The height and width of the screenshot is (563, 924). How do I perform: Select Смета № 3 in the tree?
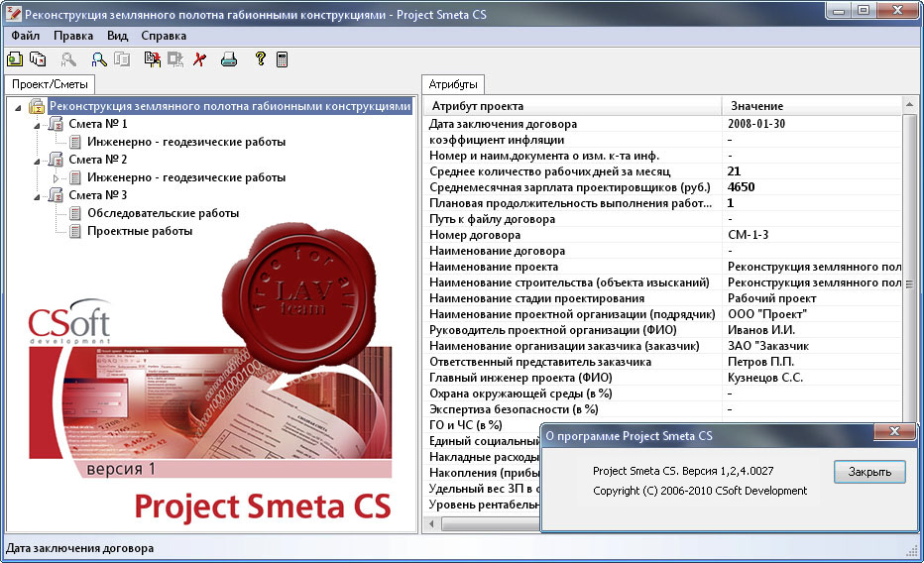(98, 195)
